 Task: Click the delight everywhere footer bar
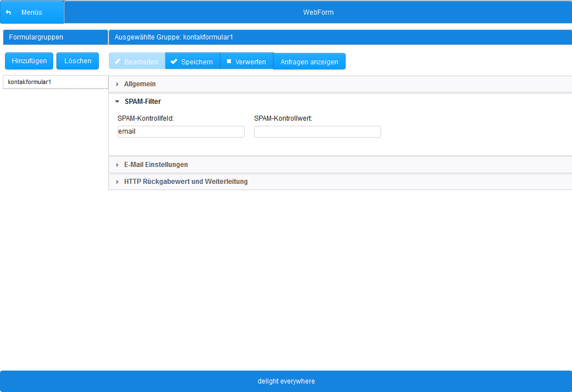pyautogui.click(x=286, y=381)
